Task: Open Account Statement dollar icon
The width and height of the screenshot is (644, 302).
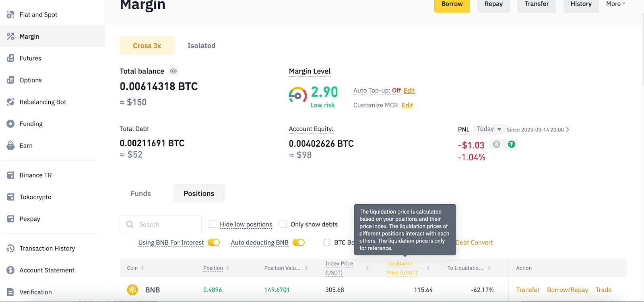Action: coord(10,270)
